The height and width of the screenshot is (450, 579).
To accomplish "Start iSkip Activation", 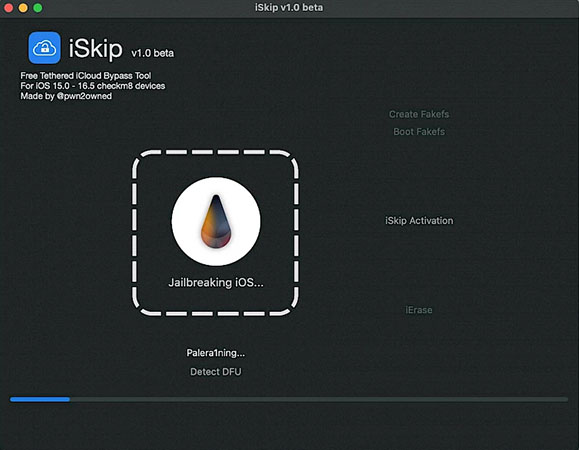I will click(419, 220).
